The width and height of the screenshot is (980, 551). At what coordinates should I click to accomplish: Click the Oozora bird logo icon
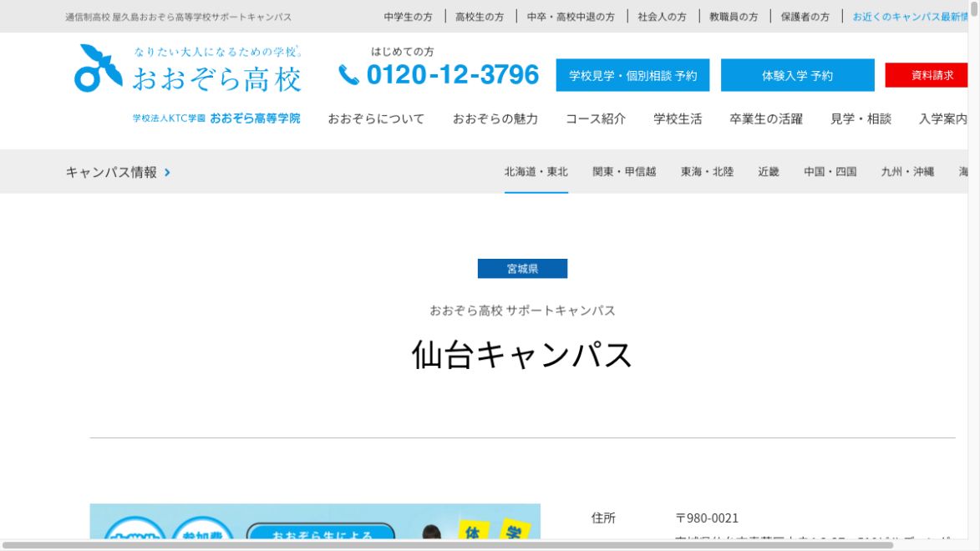98,68
